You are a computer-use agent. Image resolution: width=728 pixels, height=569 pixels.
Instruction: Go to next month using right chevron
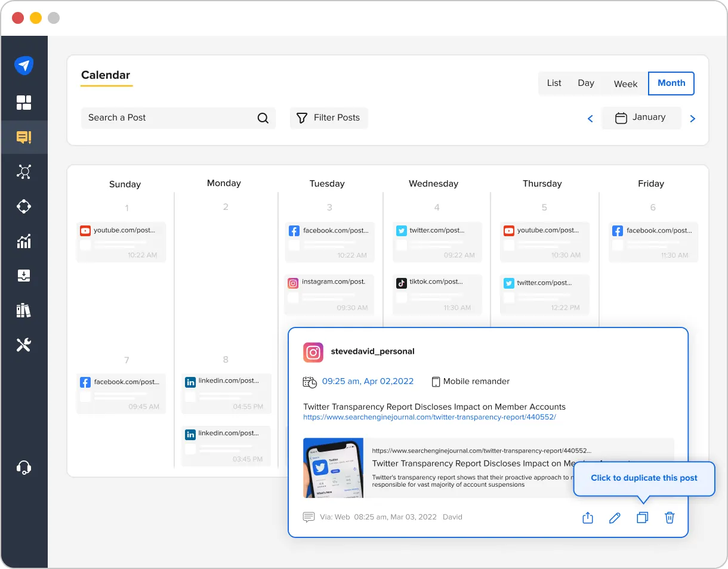pos(692,118)
